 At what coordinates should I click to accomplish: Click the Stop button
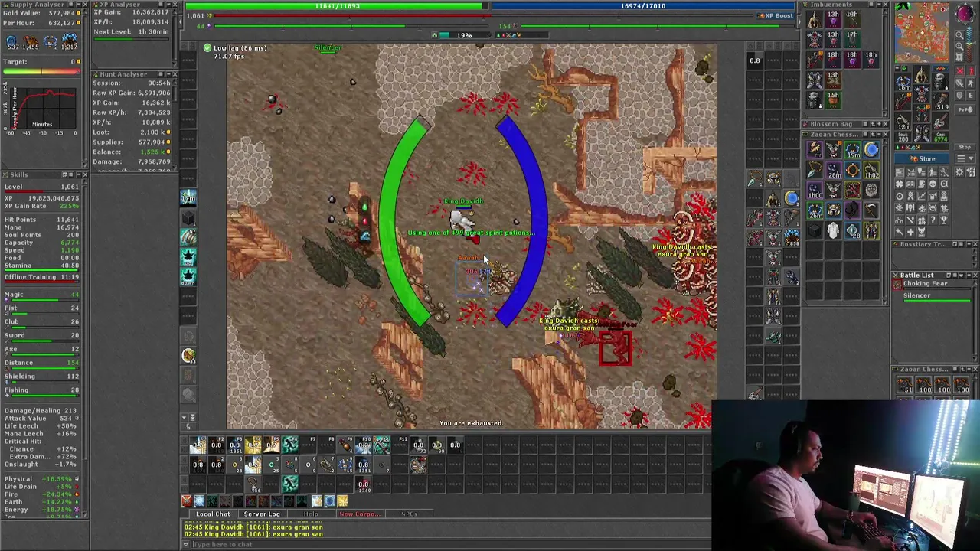(964, 147)
